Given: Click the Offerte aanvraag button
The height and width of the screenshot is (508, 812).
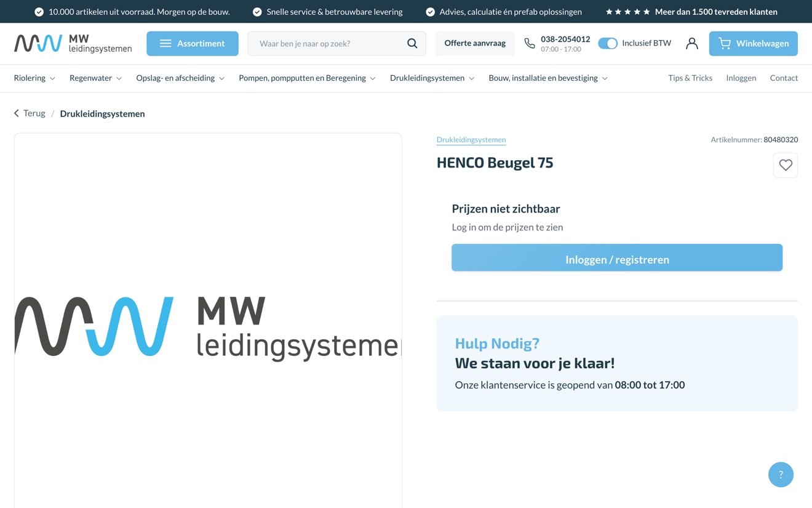Looking at the screenshot, I should tap(475, 44).
